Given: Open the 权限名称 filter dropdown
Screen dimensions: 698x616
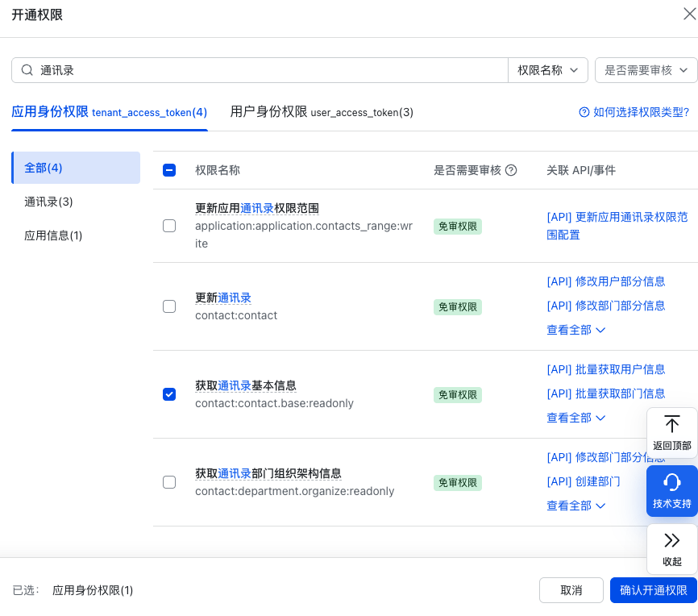Looking at the screenshot, I should pos(547,70).
